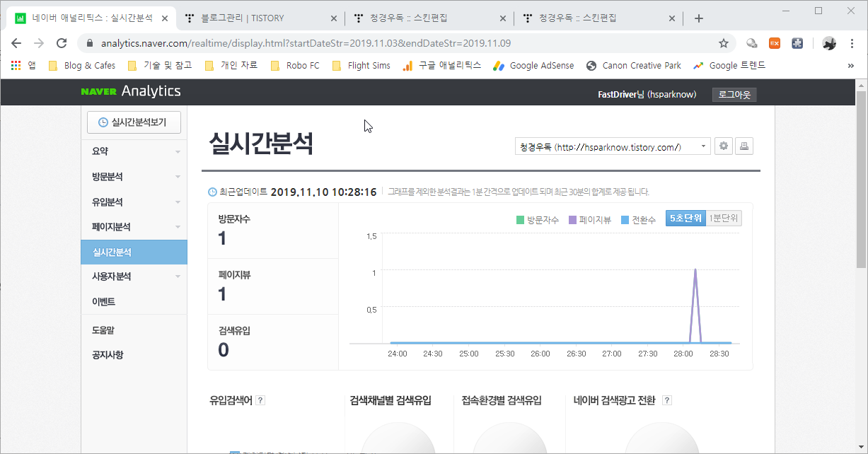Click the 로그아웃 button

point(734,94)
